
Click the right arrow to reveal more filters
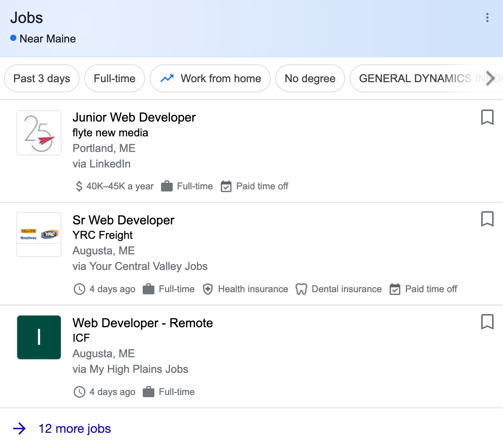click(x=490, y=78)
